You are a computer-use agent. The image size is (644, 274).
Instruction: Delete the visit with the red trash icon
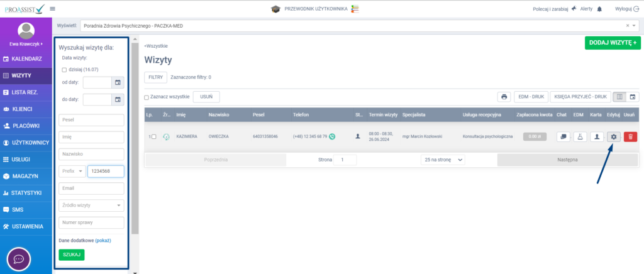coord(630,136)
